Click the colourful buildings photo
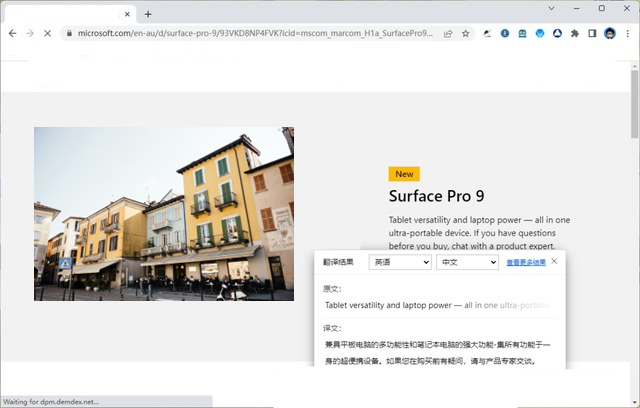The width and height of the screenshot is (640, 408). click(164, 214)
